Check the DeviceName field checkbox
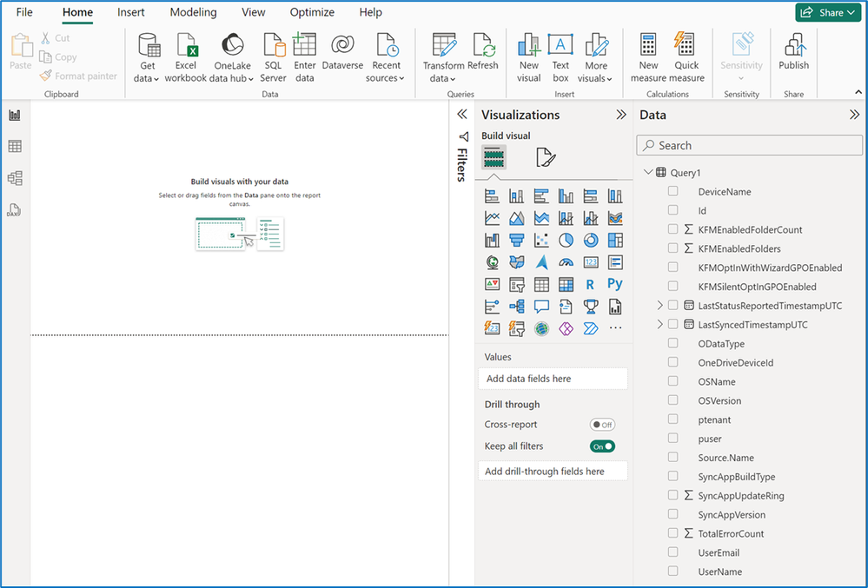This screenshot has width=868, height=588. coord(673,191)
